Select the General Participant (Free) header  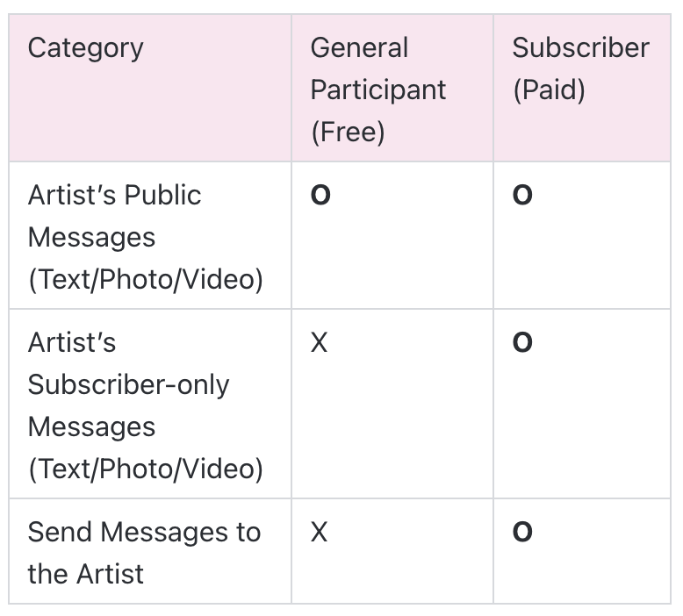(x=378, y=90)
